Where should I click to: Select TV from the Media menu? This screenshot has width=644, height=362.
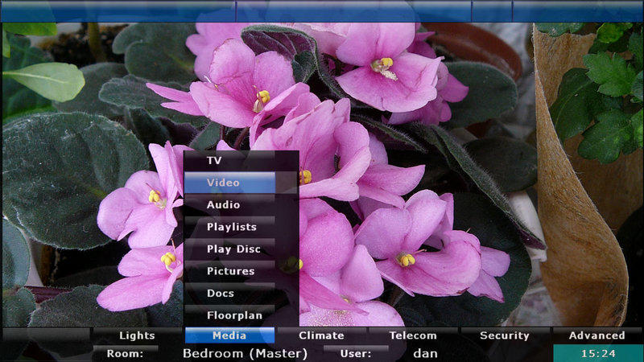tap(229, 161)
